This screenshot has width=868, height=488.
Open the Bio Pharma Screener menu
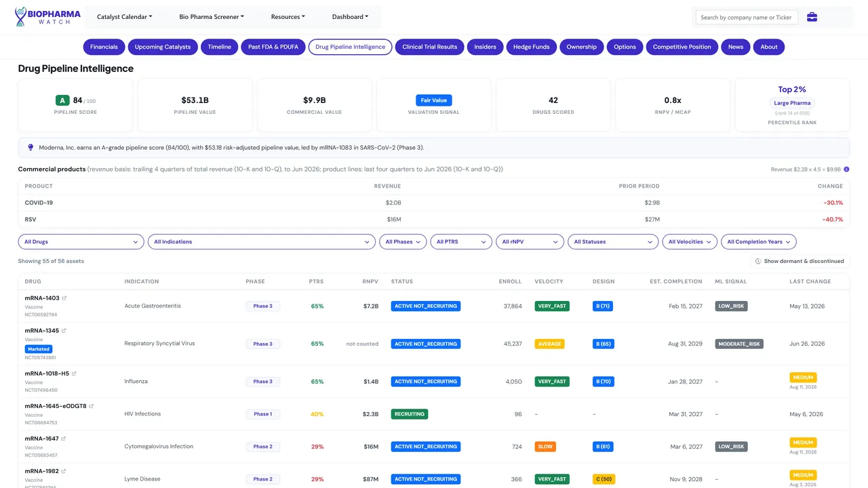coord(212,17)
